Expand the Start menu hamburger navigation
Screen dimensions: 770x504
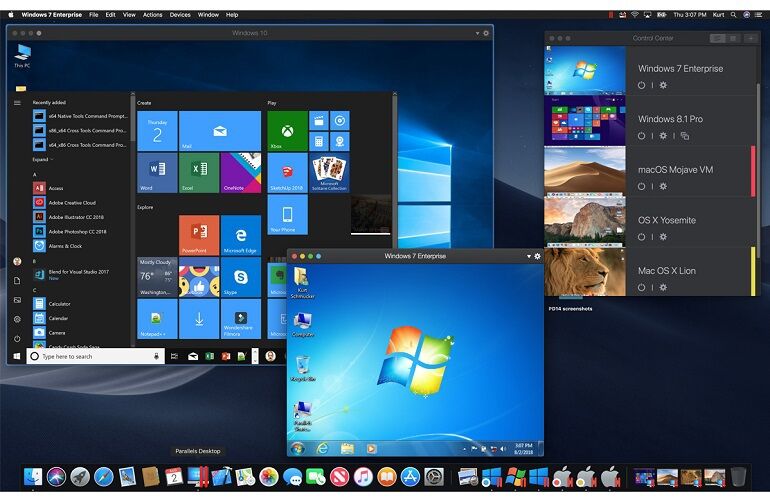17,103
